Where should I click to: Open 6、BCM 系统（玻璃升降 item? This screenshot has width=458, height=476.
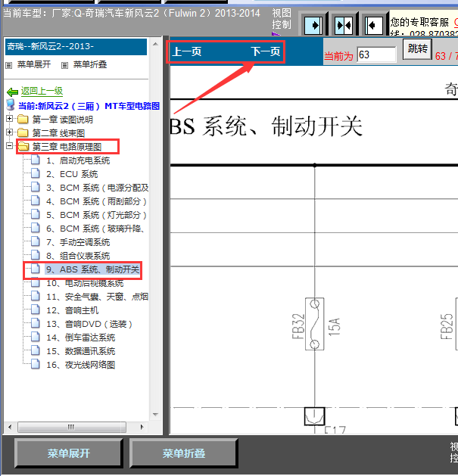(x=95, y=229)
